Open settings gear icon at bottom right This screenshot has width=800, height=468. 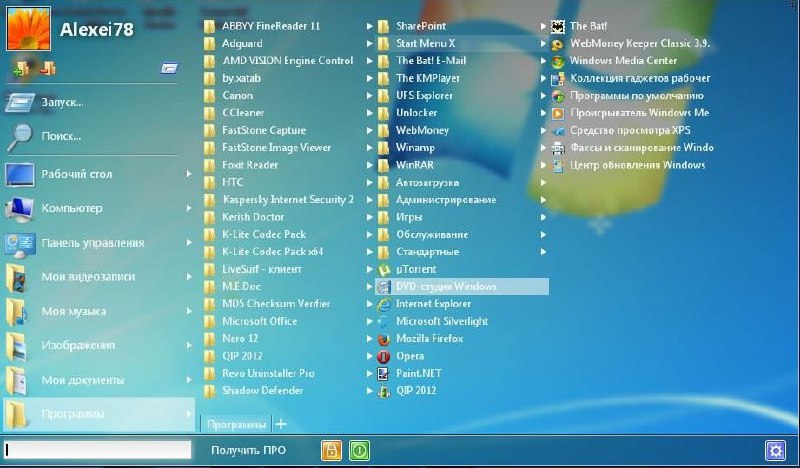(x=776, y=451)
